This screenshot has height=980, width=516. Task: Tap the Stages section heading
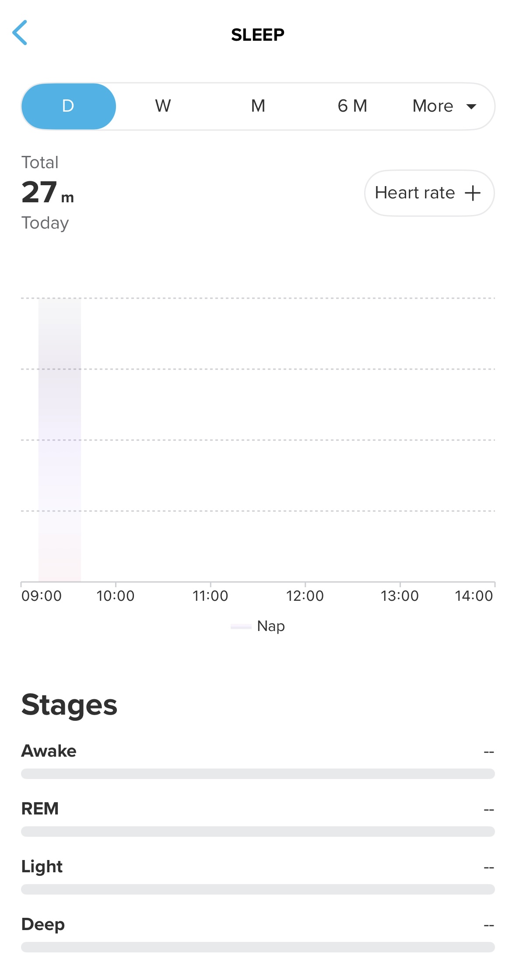(x=69, y=705)
